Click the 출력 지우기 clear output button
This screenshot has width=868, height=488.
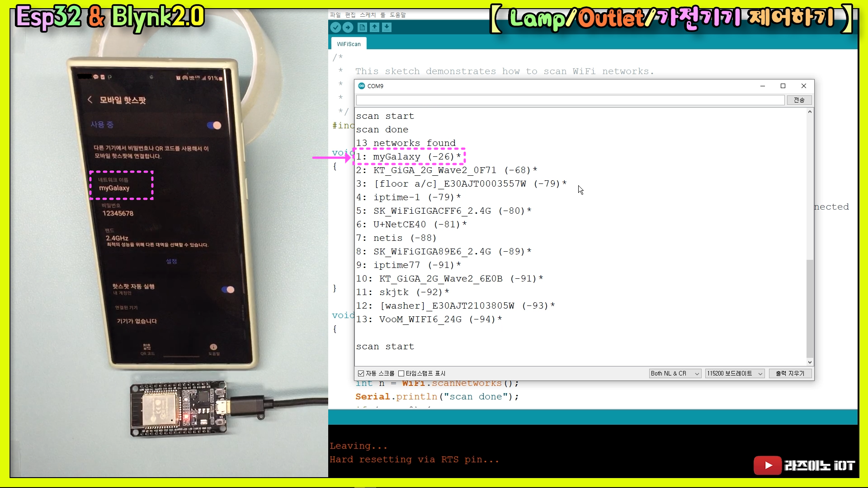(x=790, y=373)
